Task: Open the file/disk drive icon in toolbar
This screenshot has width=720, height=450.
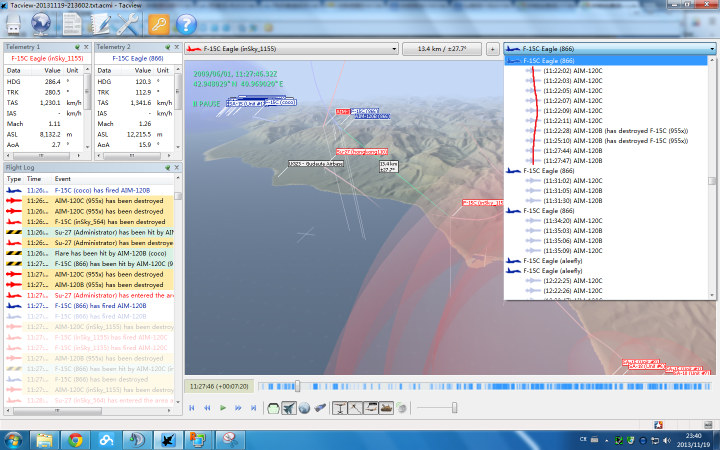Action: pyautogui.click(x=15, y=22)
